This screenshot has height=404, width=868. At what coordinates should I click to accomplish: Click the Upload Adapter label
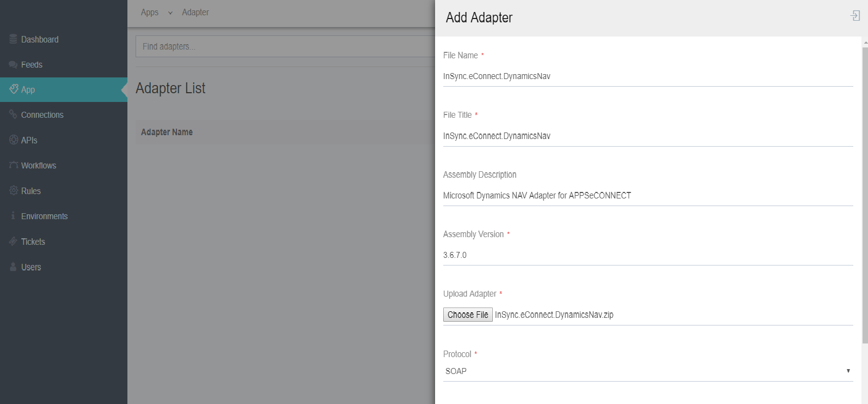(470, 294)
